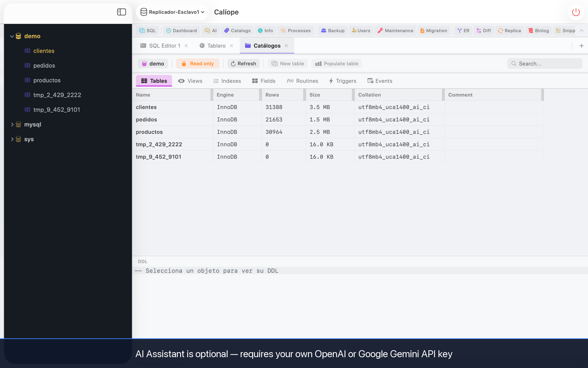Open the ER diagram toolbar item
This screenshot has height=368, width=588.
click(x=463, y=30)
